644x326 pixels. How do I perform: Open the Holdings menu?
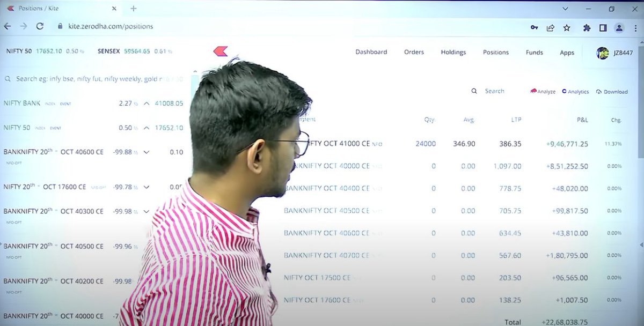pyautogui.click(x=453, y=52)
